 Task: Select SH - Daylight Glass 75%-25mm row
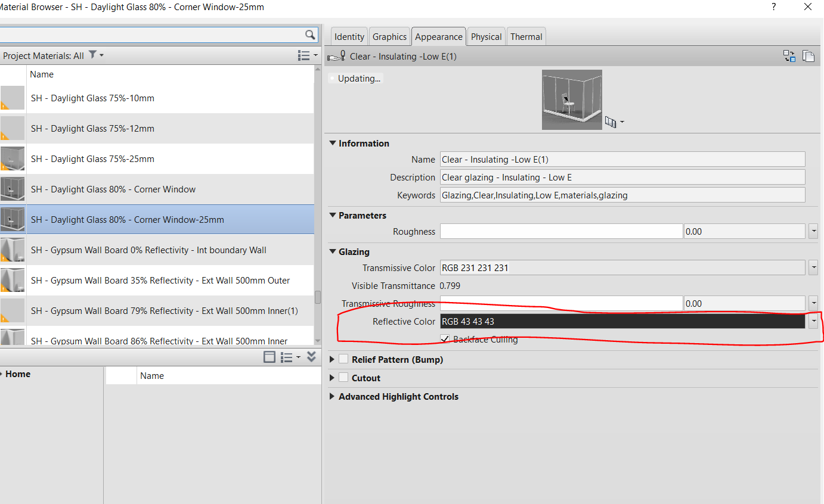pos(157,158)
